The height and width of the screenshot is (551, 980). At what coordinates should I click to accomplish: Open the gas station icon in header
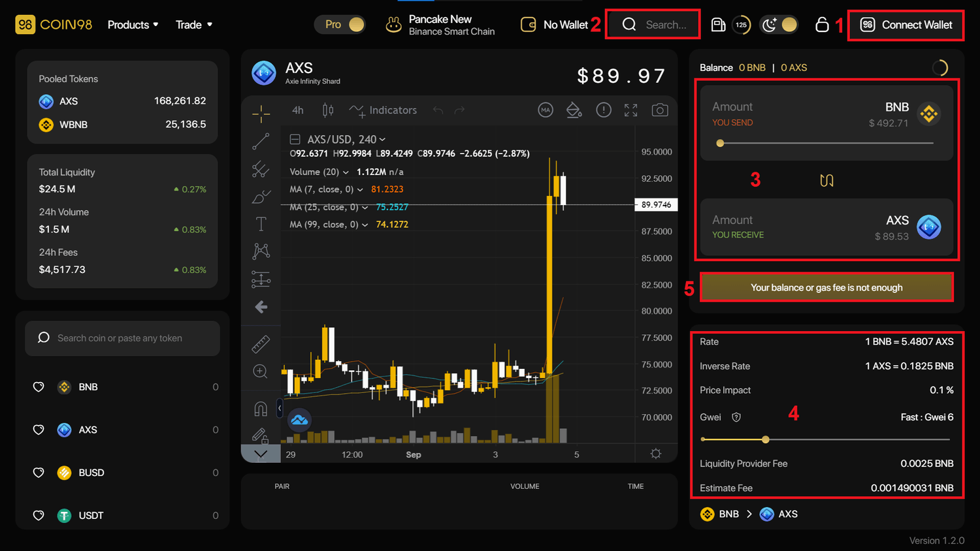point(718,25)
